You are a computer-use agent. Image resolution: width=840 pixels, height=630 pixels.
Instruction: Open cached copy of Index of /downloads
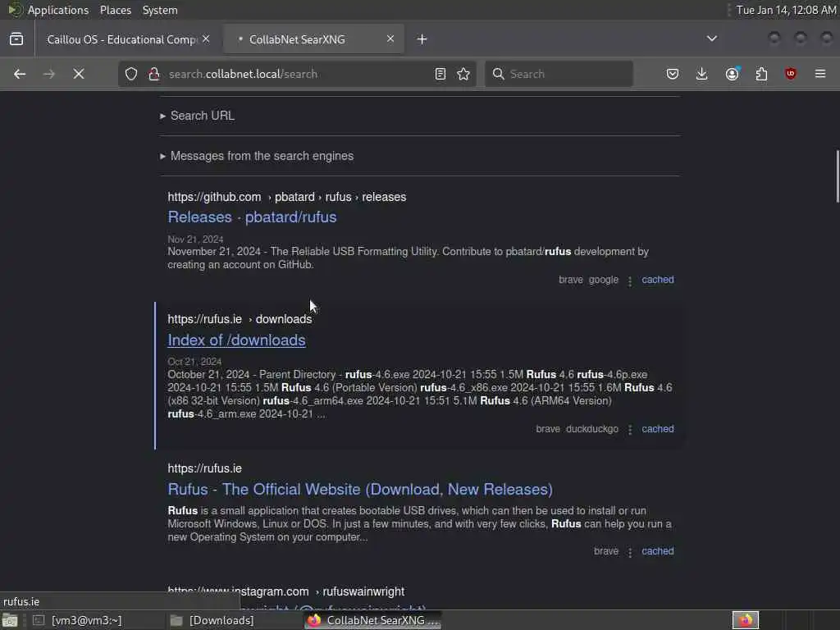[658, 429]
